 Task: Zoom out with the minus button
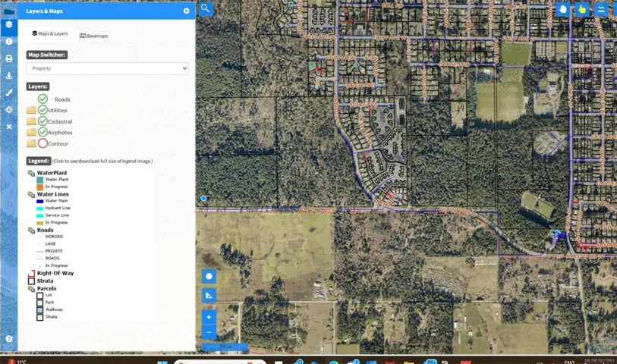(x=209, y=332)
